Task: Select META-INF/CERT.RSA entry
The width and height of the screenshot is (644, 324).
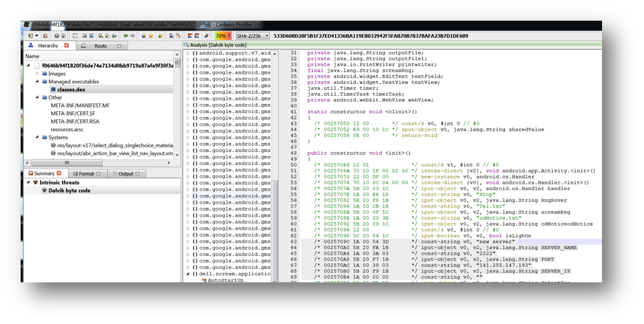Action: [x=75, y=122]
